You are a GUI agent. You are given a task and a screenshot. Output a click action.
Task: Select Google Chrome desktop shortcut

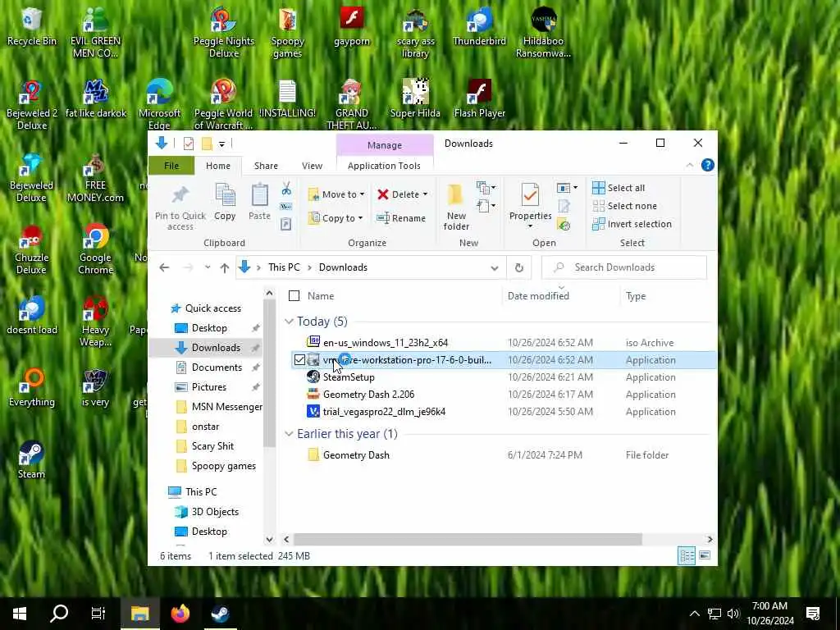(95, 249)
